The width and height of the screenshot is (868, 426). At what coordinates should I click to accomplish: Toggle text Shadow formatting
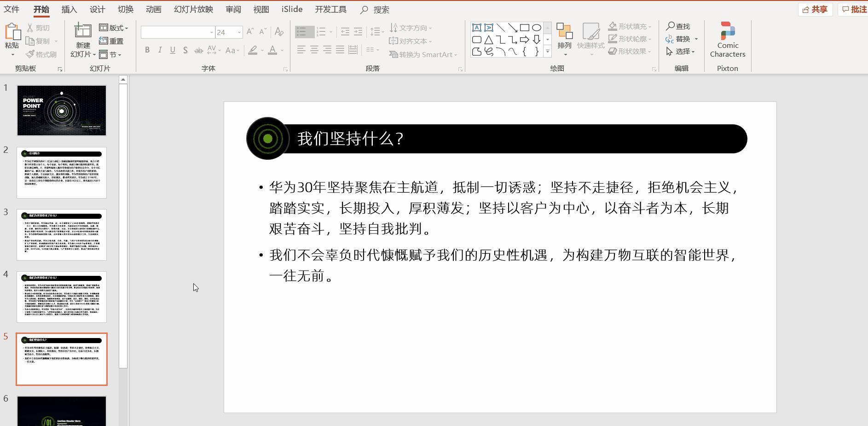185,50
